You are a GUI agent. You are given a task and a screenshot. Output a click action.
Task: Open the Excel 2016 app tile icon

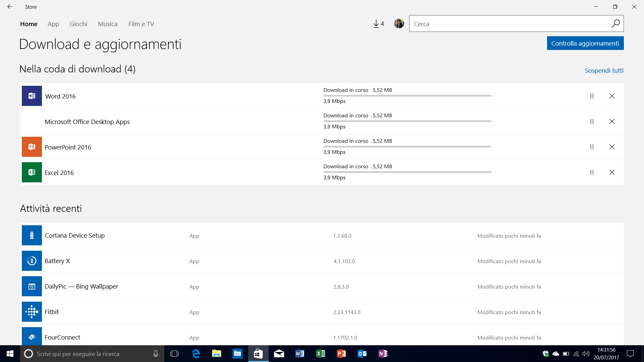[x=32, y=172]
